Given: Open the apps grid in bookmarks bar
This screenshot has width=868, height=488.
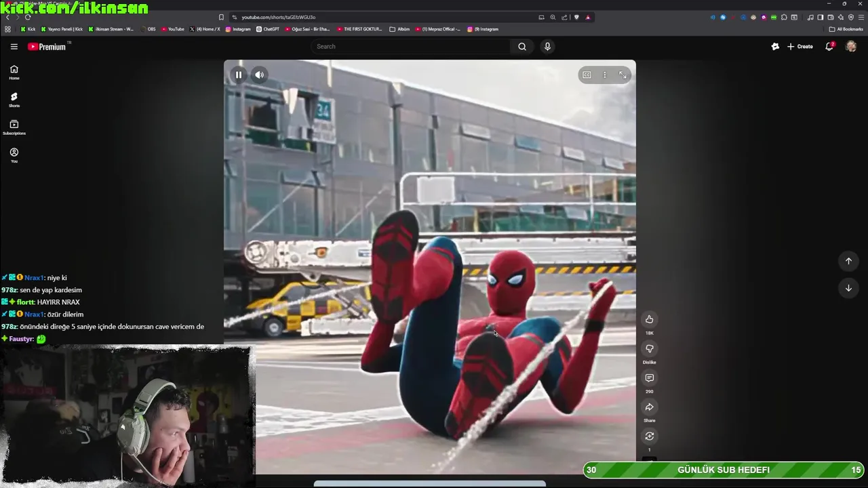Looking at the screenshot, I should click(x=7, y=29).
